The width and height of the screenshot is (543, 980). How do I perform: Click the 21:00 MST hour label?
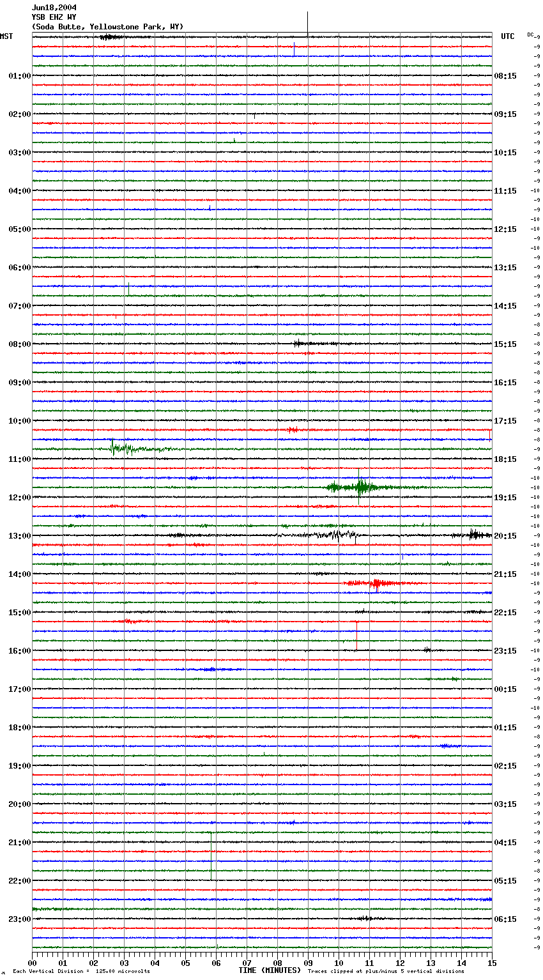pyautogui.click(x=20, y=843)
